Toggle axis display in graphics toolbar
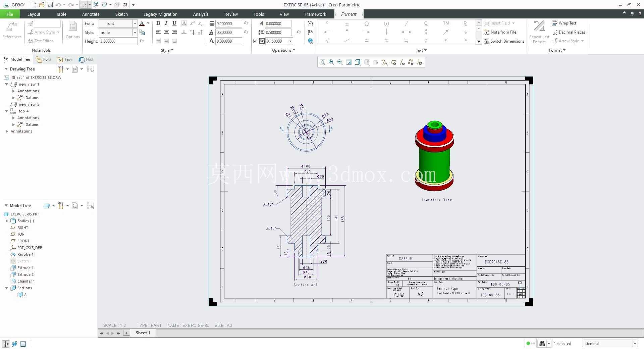Image resolution: width=644 pixels, height=349 pixels. pyautogui.click(x=402, y=62)
